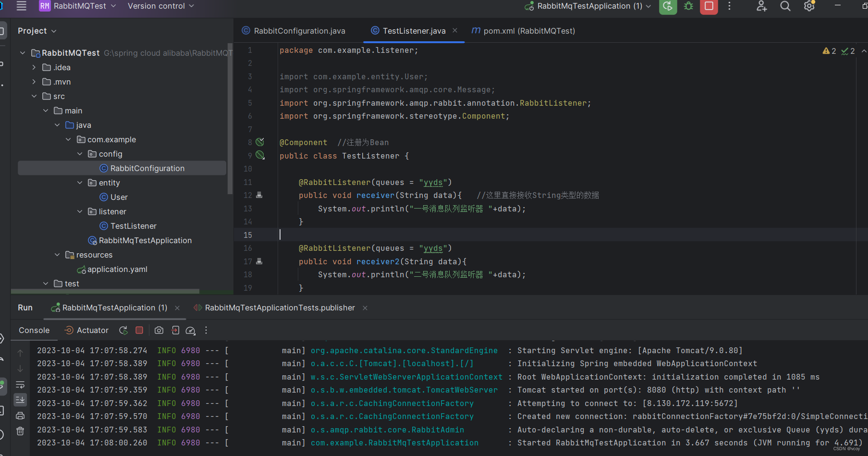Open the Project view dropdown
Image resolution: width=868 pixels, height=456 pixels.
click(37, 31)
